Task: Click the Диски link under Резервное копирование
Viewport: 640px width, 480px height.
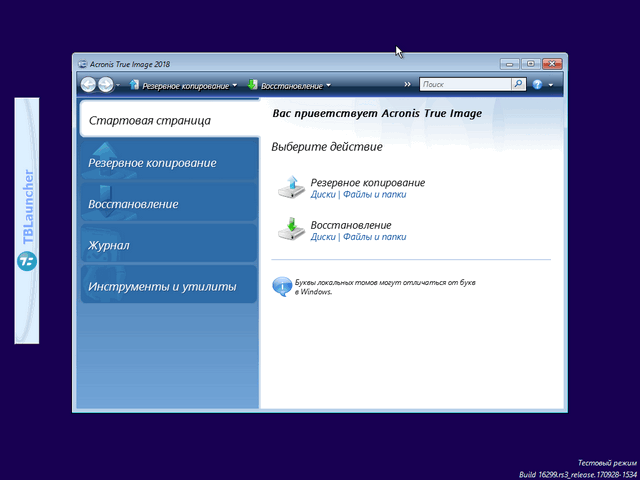Action: [x=323, y=195]
